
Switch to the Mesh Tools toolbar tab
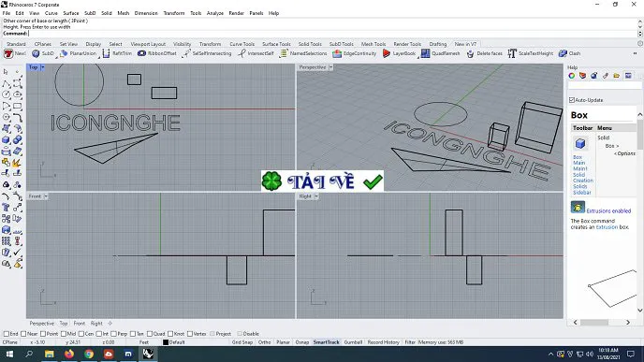(373, 44)
